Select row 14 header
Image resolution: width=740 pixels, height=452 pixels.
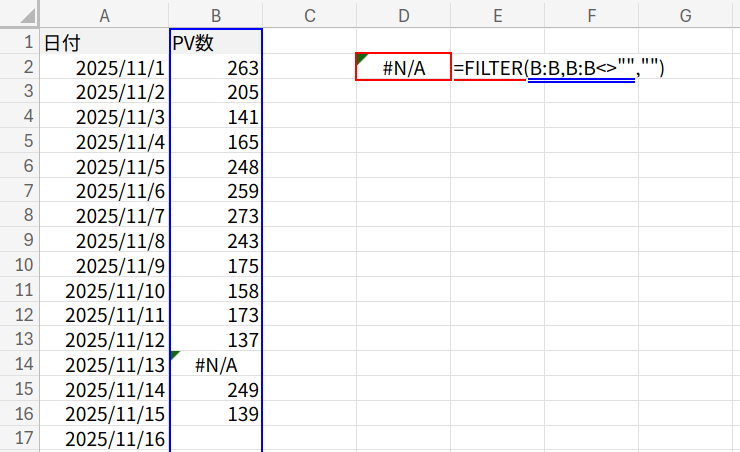click(20, 364)
